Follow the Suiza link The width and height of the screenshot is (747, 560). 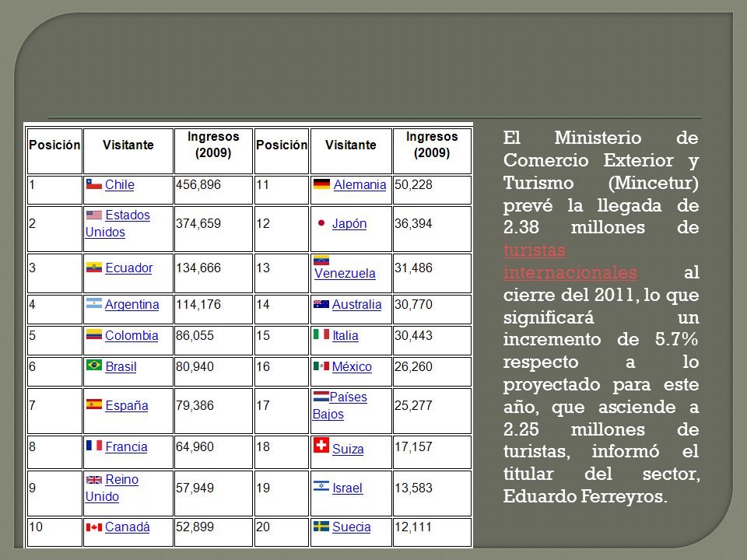click(348, 449)
